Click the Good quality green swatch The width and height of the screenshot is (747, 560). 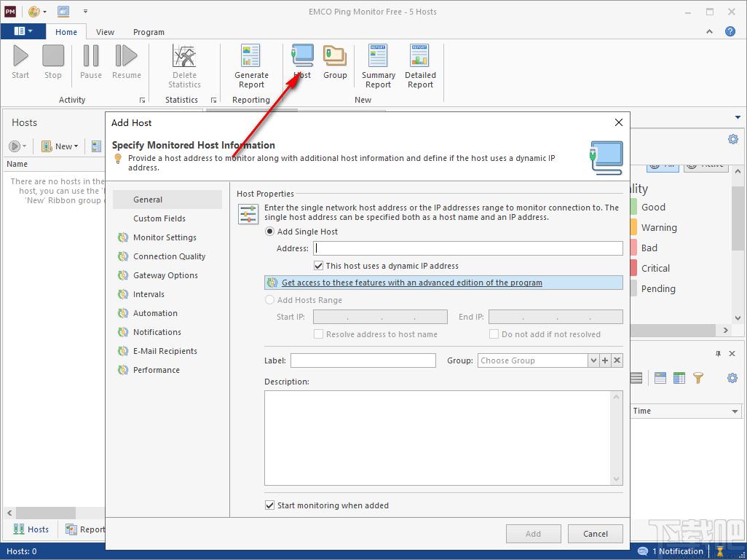[633, 207]
